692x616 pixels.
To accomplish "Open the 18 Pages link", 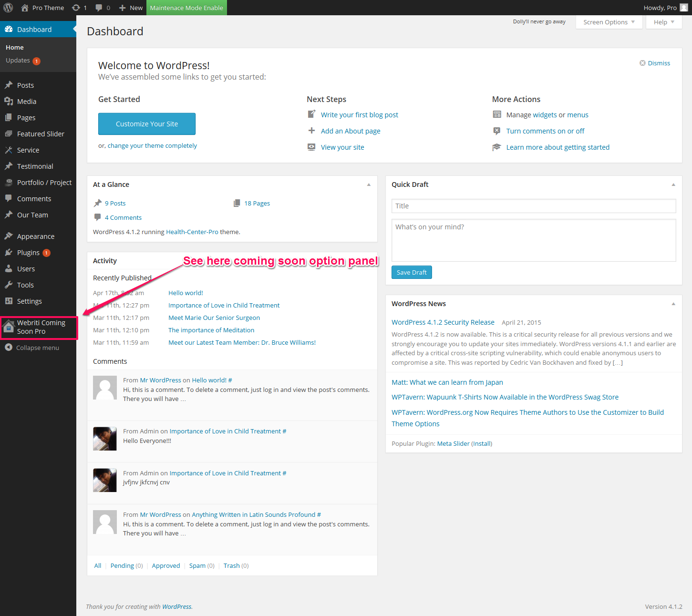I will pos(257,203).
